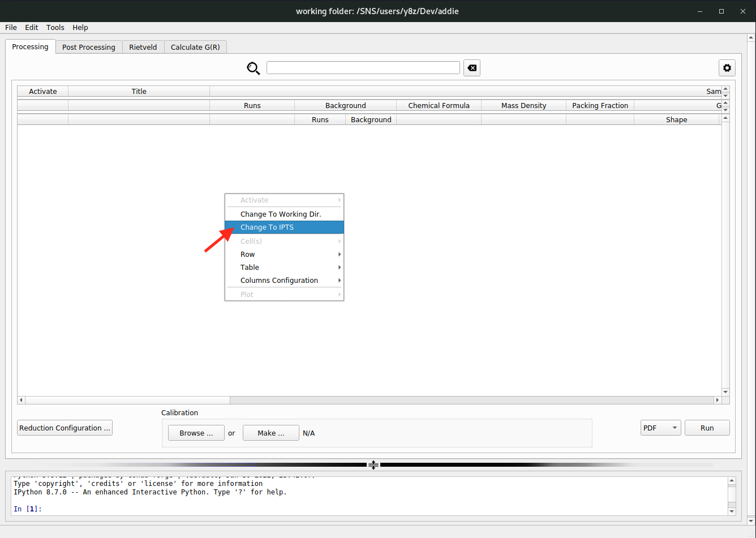
Task: Open Reduction Configuration dialog
Action: pyautogui.click(x=65, y=428)
